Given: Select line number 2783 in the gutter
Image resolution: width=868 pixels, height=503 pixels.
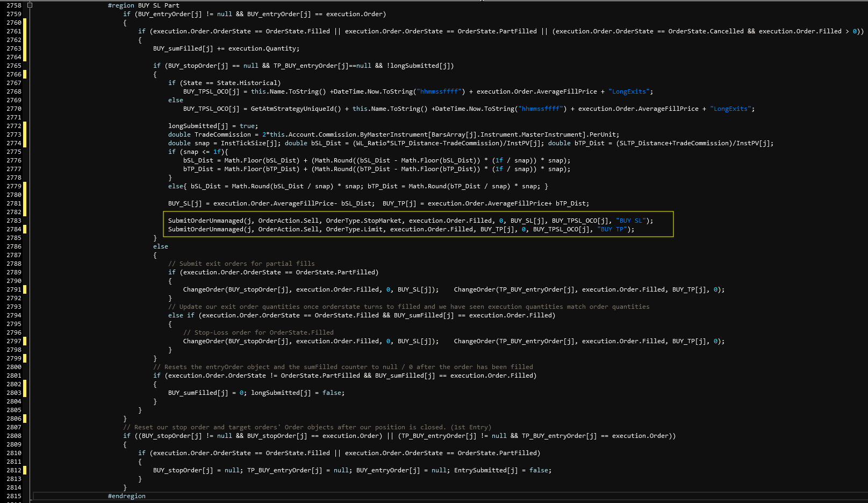Looking at the screenshot, I should click(13, 220).
